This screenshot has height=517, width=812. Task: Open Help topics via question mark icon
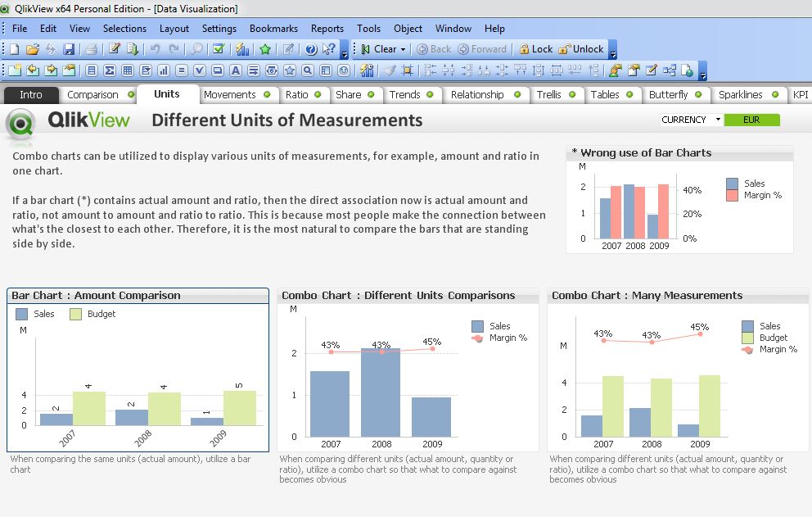311,49
